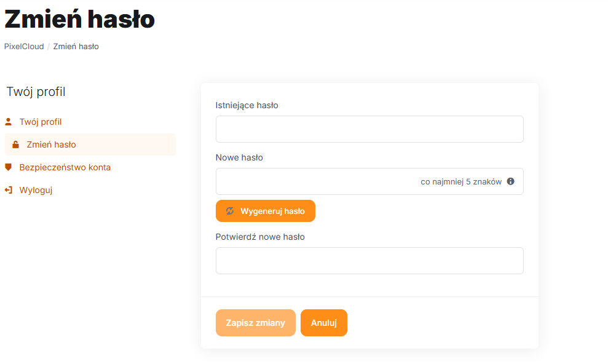This screenshot has width=608, height=364.
Task: Click the logout arrow icon beside Wyloguj
Action: pos(9,190)
